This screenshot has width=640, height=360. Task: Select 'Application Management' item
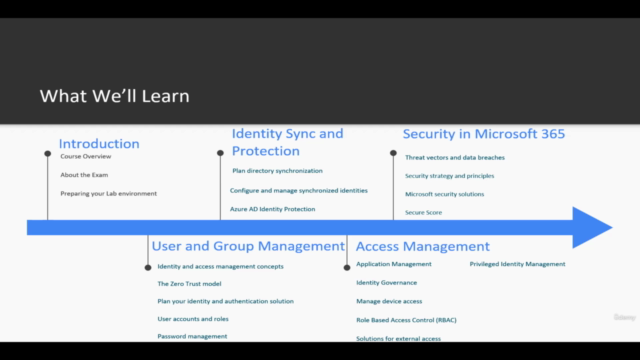394,264
